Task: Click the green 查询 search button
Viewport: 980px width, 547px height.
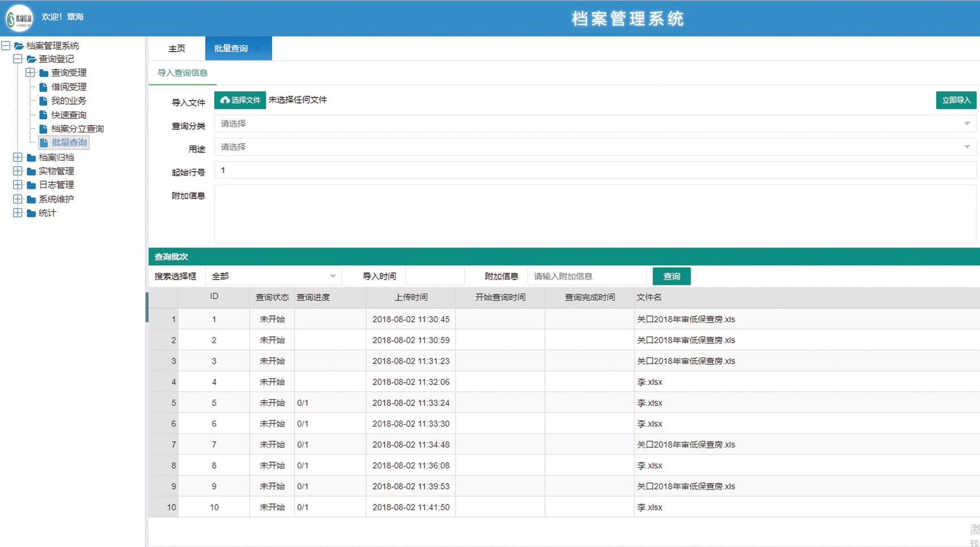Action: click(x=672, y=276)
